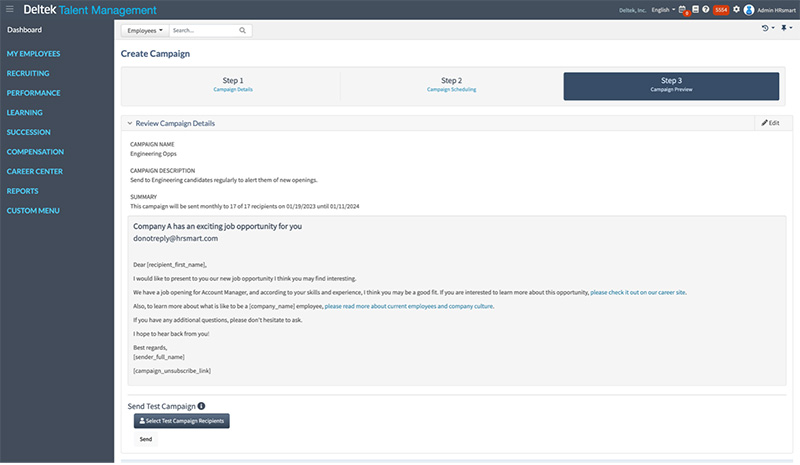
Task: Click the inbox tray icon in header
Action: [695, 9]
